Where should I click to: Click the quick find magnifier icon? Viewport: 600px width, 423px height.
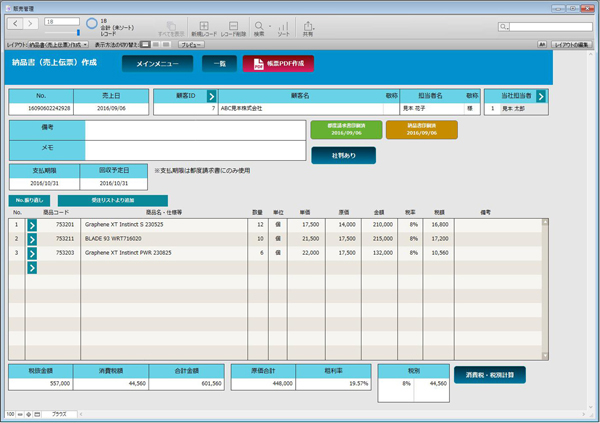(504, 26)
